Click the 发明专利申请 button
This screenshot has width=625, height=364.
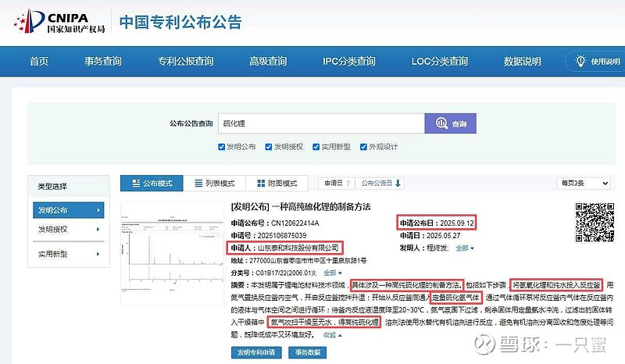[x=256, y=352]
